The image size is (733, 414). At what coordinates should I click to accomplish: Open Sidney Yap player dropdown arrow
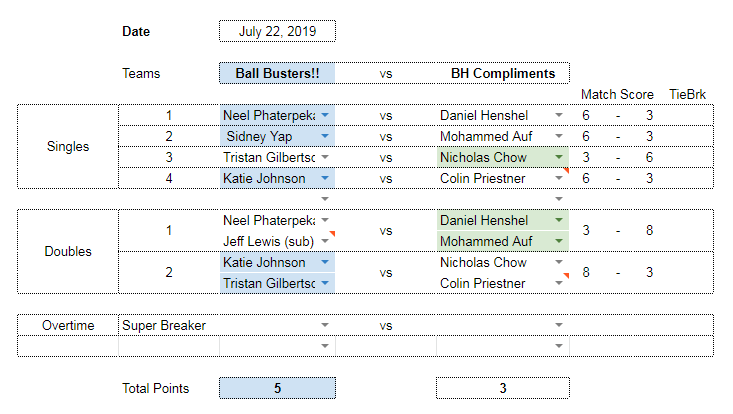tap(325, 136)
